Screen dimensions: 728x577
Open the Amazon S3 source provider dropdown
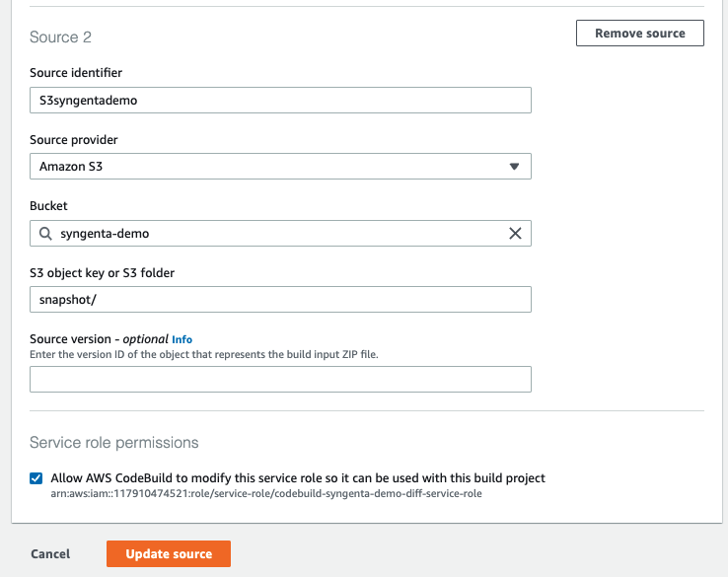280,167
